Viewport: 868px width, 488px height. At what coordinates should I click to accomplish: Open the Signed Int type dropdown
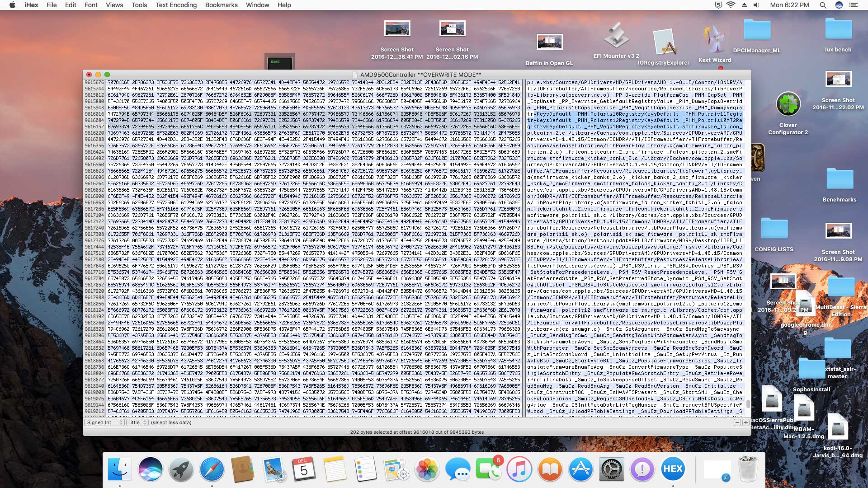tap(104, 422)
